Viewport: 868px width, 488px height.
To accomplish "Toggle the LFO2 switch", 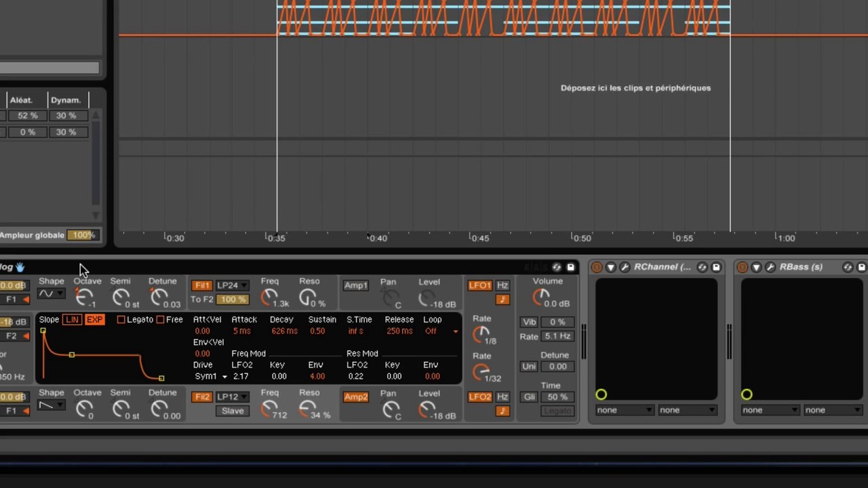I will (x=480, y=396).
